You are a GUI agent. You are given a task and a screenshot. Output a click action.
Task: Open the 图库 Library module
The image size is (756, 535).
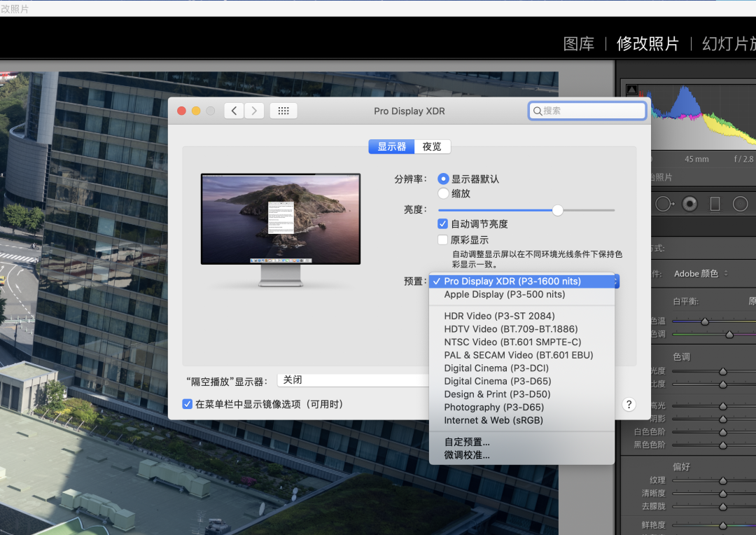coord(579,44)
